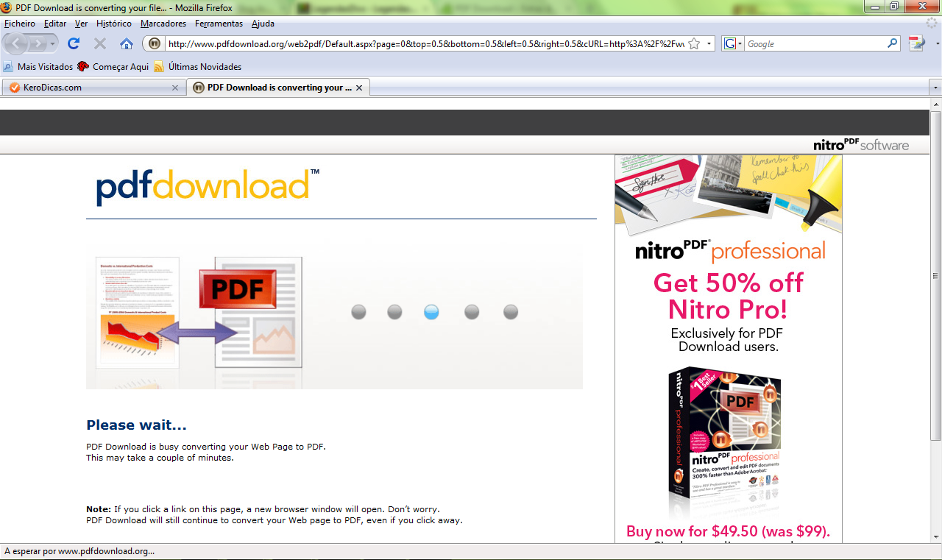942x560 pixels.
Task: Click Buy now for $49.50 link
Action: [x=728, y=531]
